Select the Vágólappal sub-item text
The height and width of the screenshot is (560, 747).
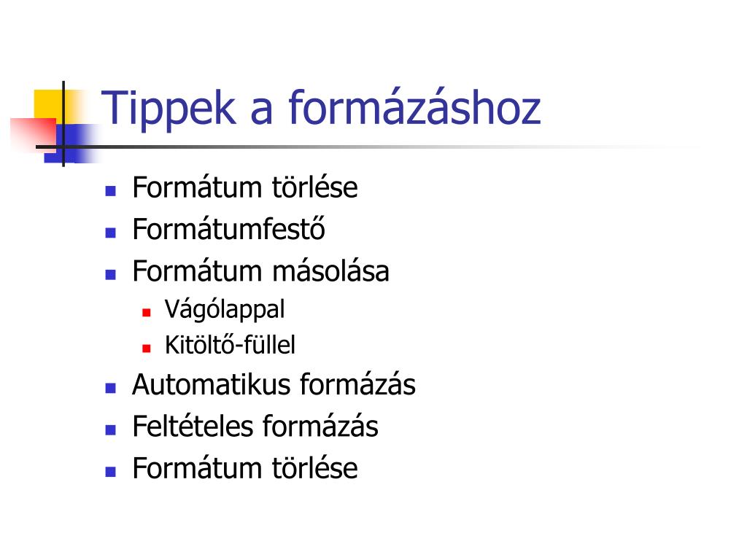click(225, 310)
